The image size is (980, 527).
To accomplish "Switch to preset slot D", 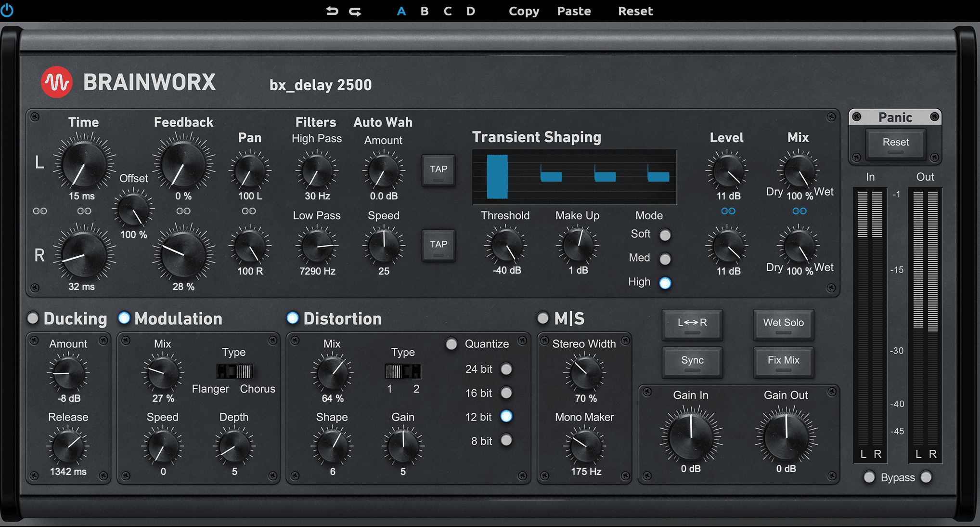I will point(471,11).
